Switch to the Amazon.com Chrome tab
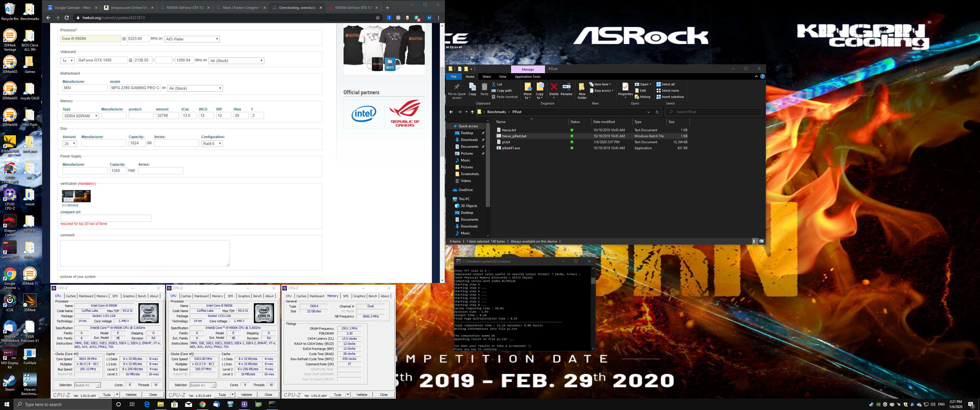Screen dimensions: 980x410 point(128,8)
